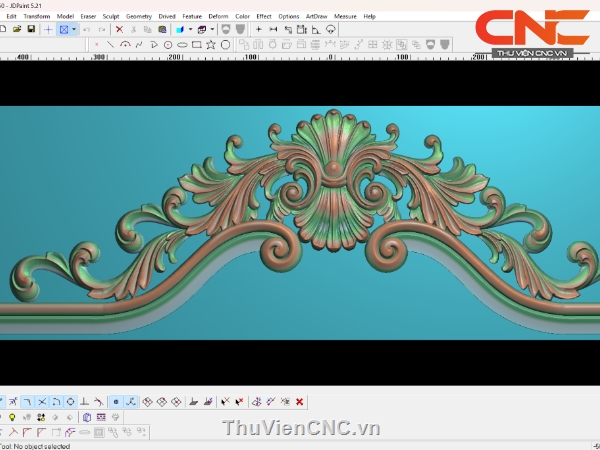The height and width of the screenshot is (450, 600).
Task: Expand the view selection box dropdown arrow
Action: pyautogui.click(x=74, y=30)
